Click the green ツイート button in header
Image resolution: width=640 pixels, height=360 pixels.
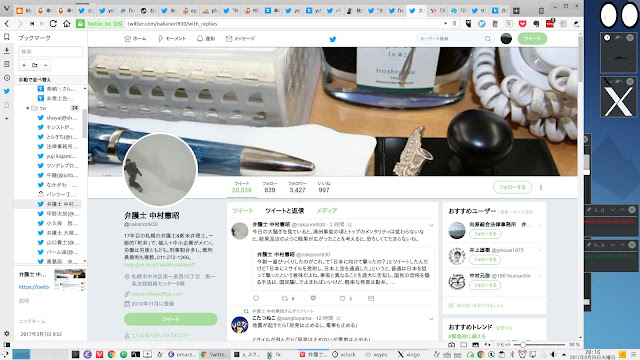pyautogui.click(x=532, y=38)
